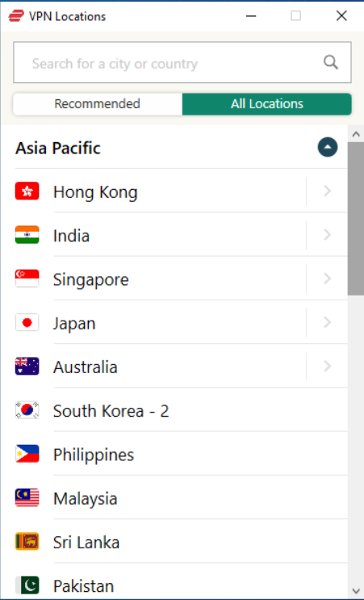Viewport: 364px width, 600px height.
Task: Expand India server locations chevron
Action: pos(327,234)
